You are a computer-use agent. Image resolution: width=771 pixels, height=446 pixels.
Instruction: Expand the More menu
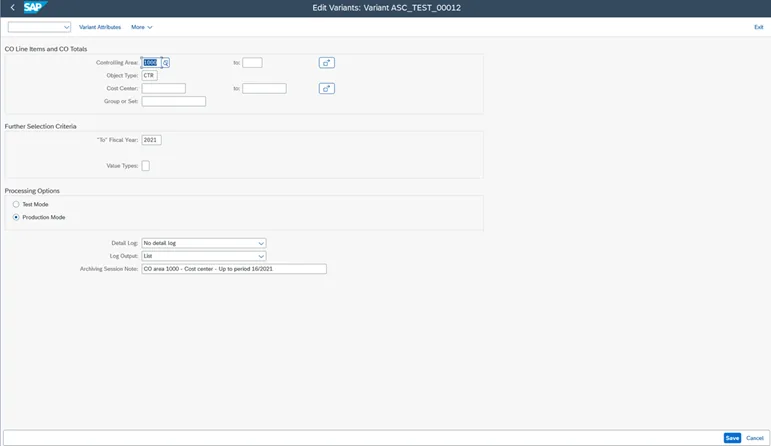tap(142, 27)
